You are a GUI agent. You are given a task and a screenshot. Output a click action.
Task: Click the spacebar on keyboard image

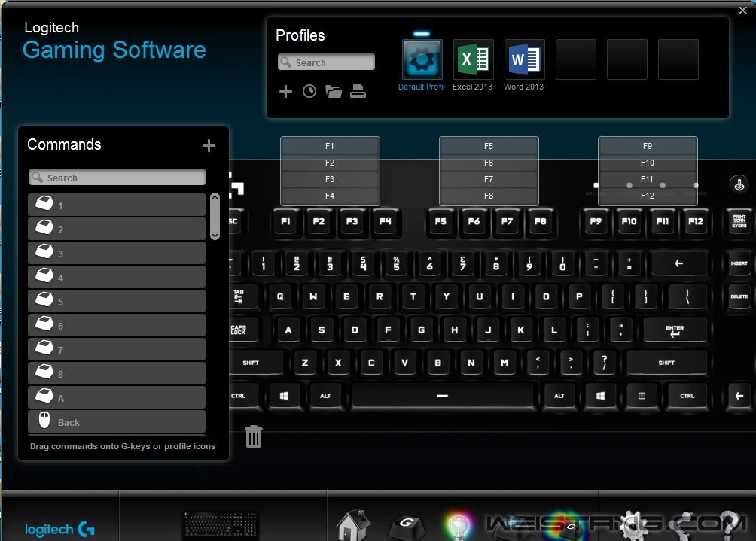coord(443,396)
